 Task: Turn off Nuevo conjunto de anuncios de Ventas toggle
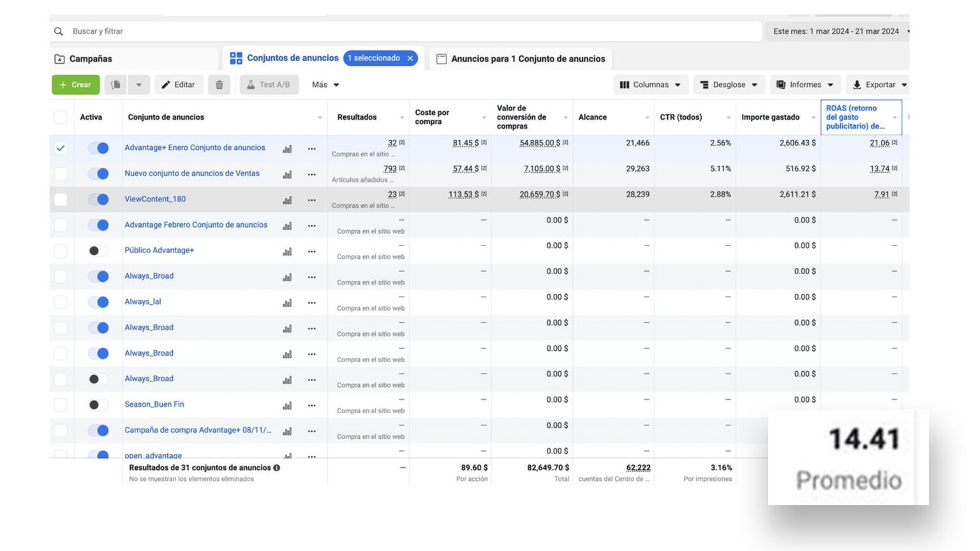[98, 173]
